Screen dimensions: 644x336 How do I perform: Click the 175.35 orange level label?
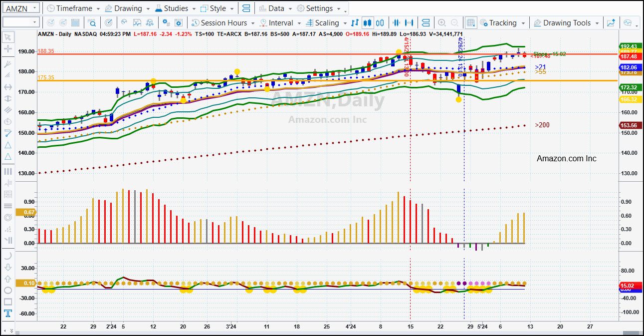45,77
